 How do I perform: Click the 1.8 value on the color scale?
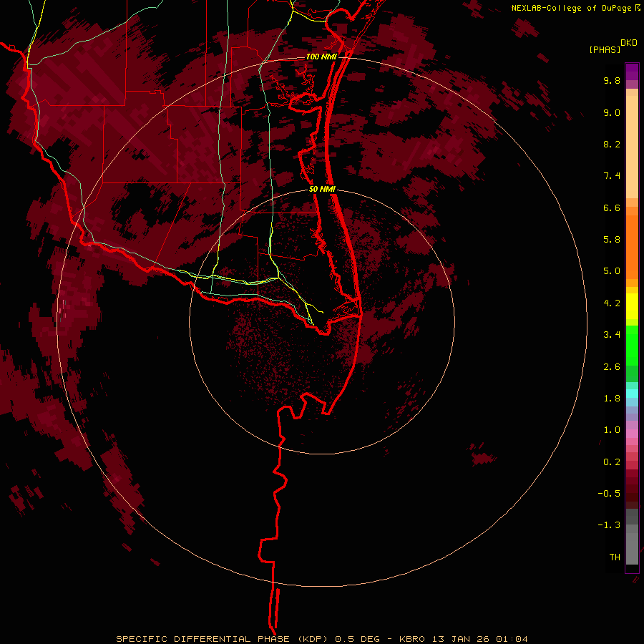pos(612,399)
